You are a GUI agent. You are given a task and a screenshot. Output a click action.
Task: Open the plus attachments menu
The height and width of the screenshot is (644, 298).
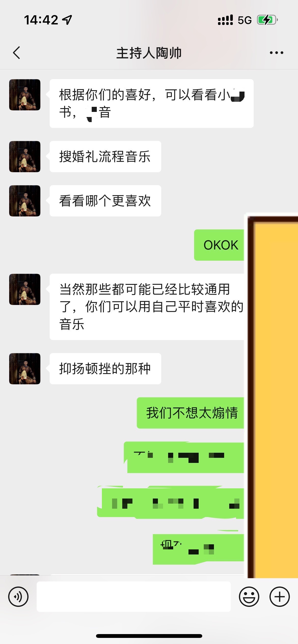(279, 596)
